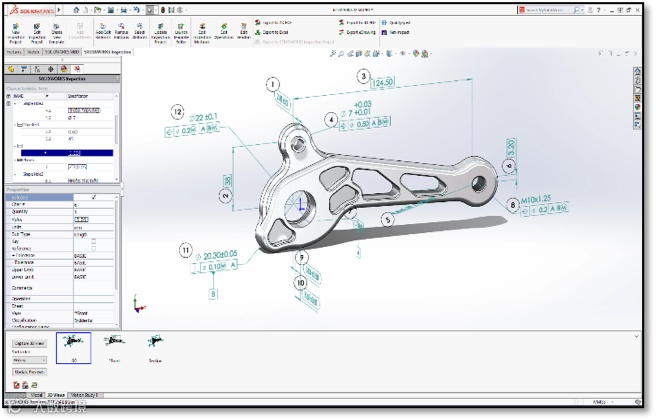Select the Section 3D view thumbnail
656x420 pixels.
click(155, 348)
